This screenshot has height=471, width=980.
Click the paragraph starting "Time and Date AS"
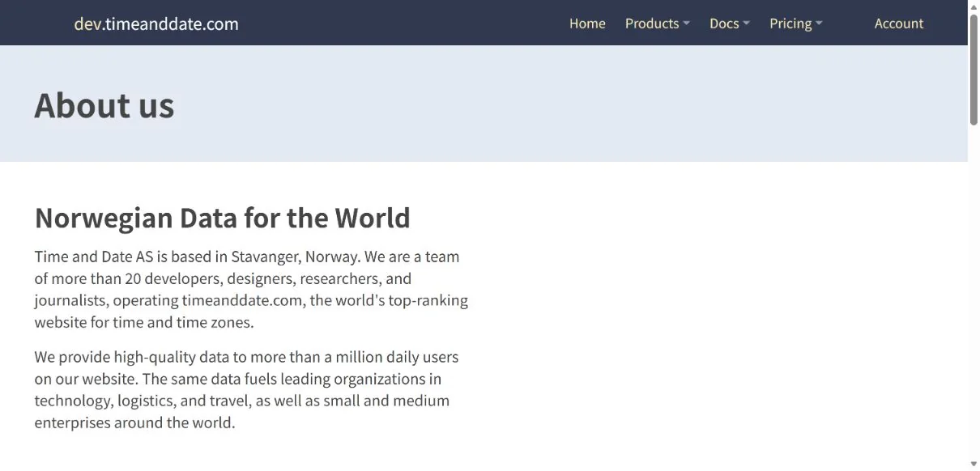251,289
